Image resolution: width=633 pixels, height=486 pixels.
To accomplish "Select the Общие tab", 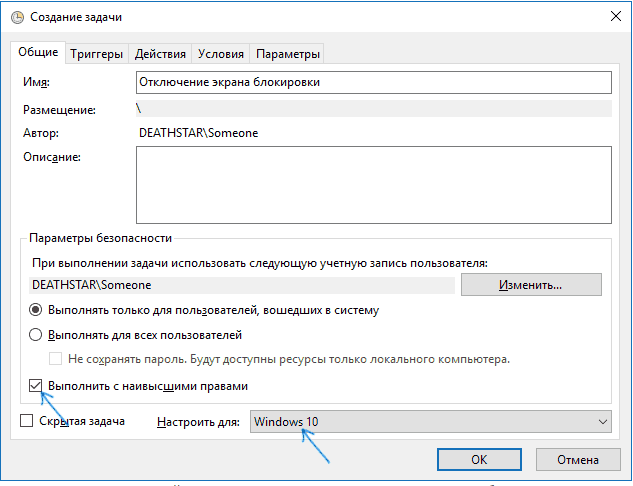I will (x=38, y=52).
